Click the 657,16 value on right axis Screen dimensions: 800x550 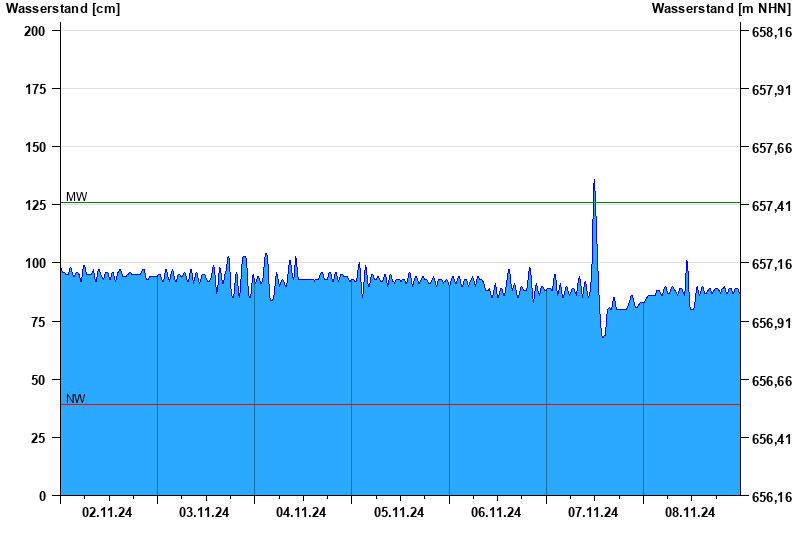(x=772, y=264)
